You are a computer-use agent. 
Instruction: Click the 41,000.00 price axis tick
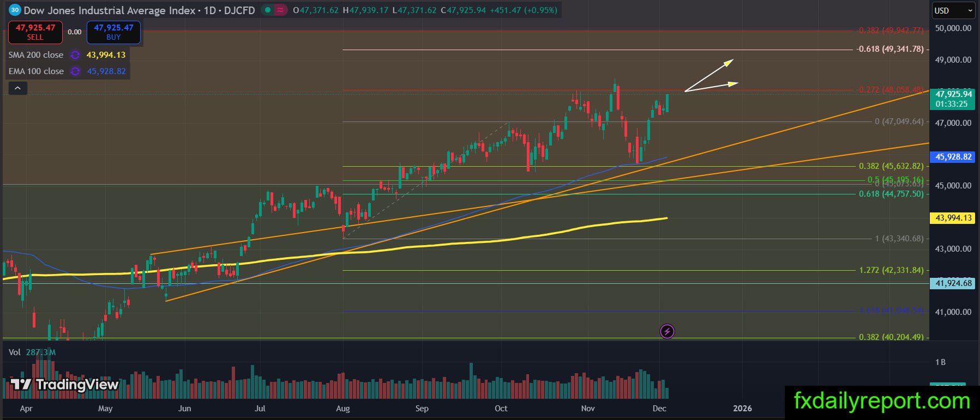[x=953, y=312]
